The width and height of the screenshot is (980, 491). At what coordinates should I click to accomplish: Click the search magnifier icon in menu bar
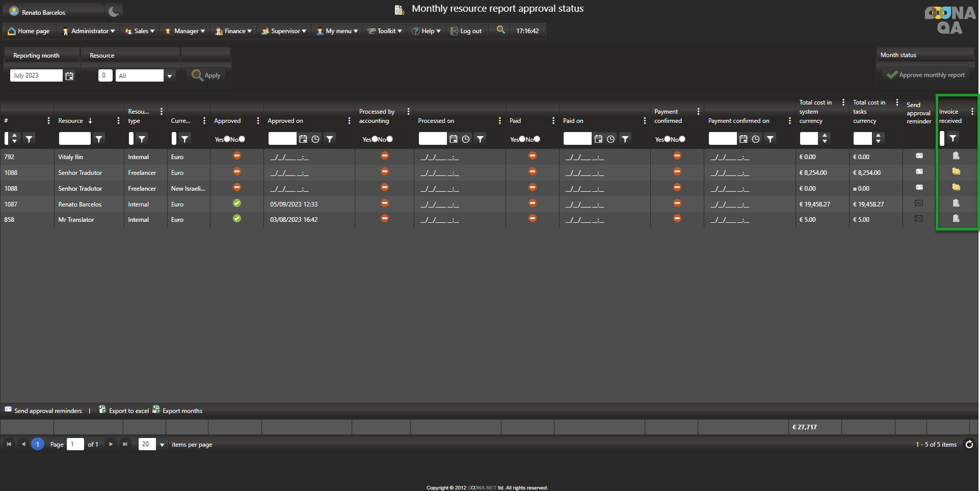(501, 30)
